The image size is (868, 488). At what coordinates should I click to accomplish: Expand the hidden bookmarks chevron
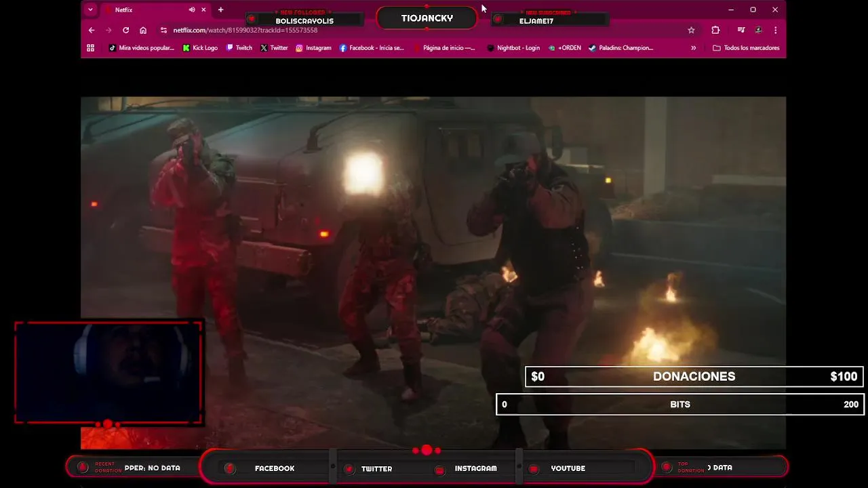click(693, 48)
